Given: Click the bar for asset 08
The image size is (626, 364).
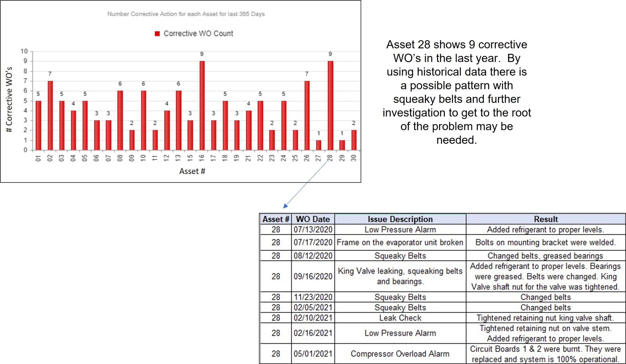Looking at the screenshot, I should (120, 121).
